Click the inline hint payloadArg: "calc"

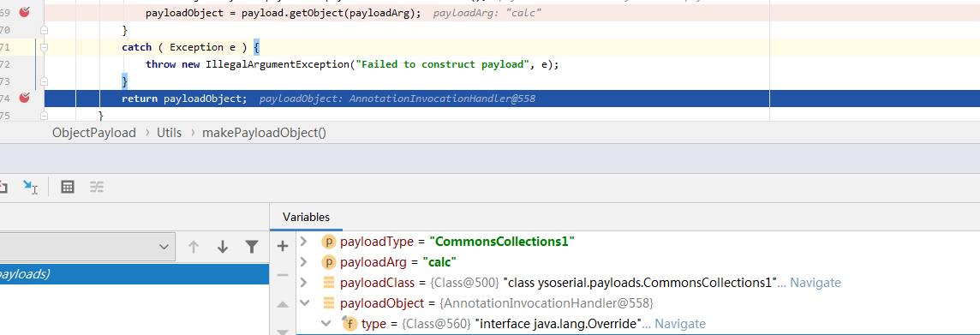[x=487, y=12]
